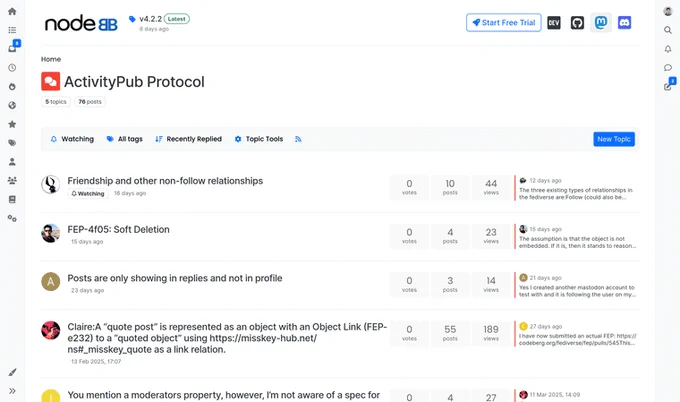Open the Mastodon icon link
The image size is (680, 402).
(x=601, y=23)
